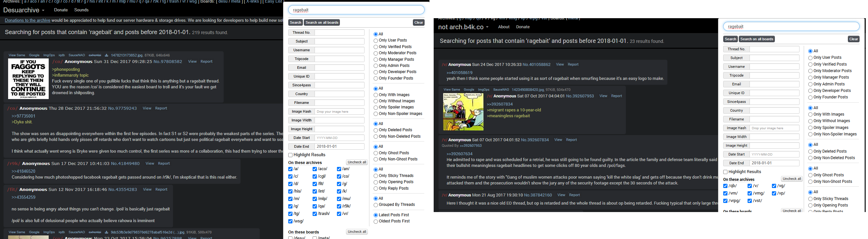This screenshot has height=239, width=868.
Task: Open post number No.97808582 link
Action: pyautogui.click(x=168, y=62)
